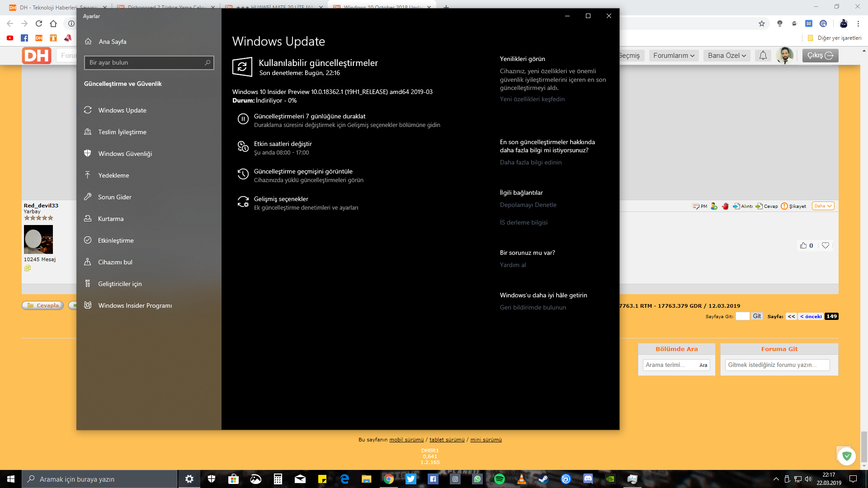This screenshot has width=868, height=488.
Task: Open tablet sürümü link
Action: point(447,440)
